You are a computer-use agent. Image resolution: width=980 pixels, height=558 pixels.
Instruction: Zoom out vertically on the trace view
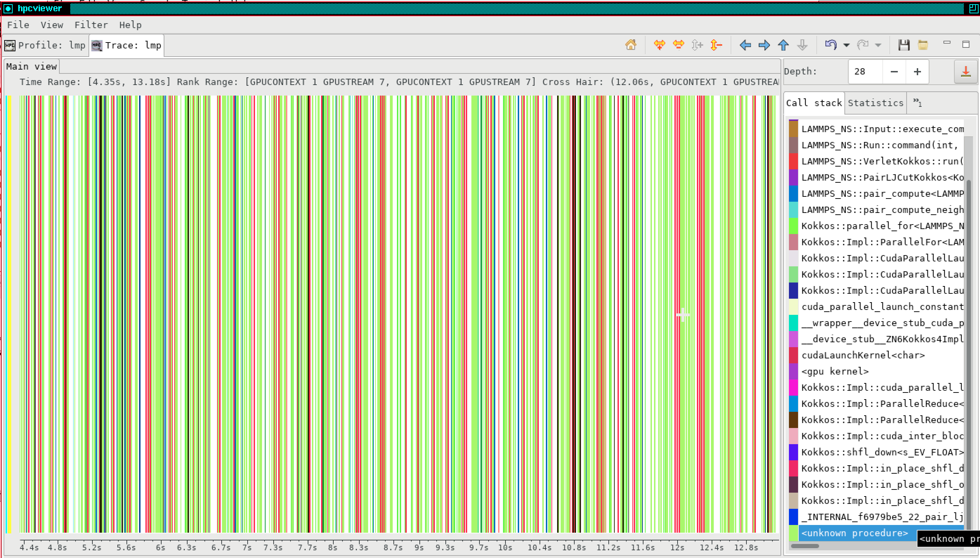716,45
